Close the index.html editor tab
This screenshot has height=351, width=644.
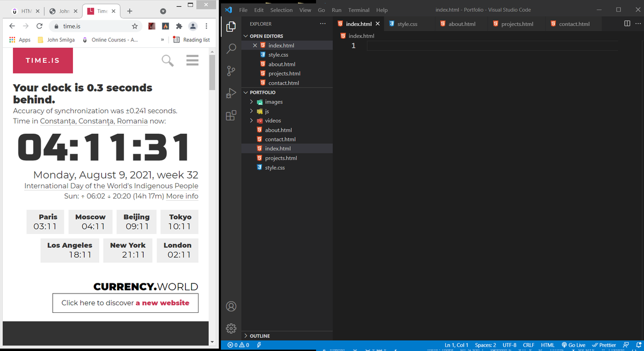(378, 24)
